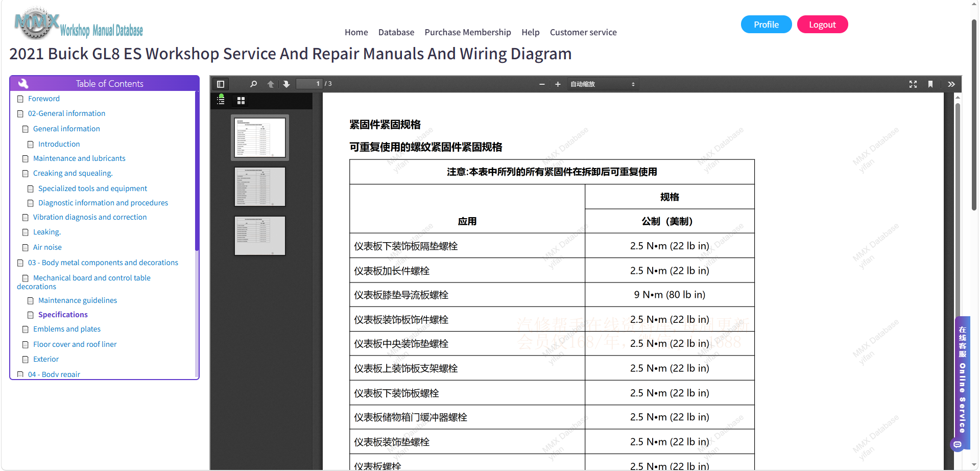Select page 1 thumbnail in sidebar
Screen dimensions: 980x471
tap(260, 137)
